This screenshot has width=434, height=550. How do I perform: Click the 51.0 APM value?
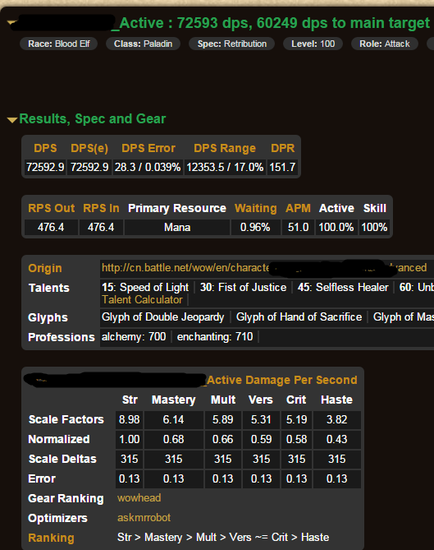point(298,227)
